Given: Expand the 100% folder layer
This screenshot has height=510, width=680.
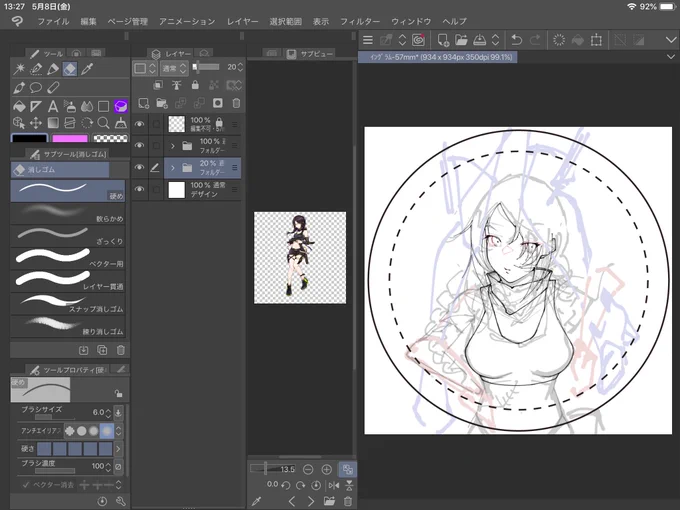Looking at the screenshot, I should pyautogui.click(x=173, y=146).
